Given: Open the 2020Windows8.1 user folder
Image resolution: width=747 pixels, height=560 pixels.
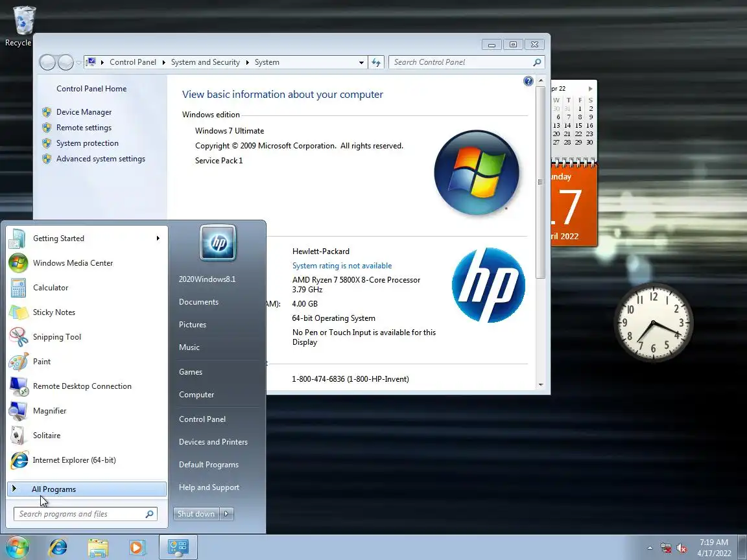Looking at the screenshot, I should click(207, 279).
